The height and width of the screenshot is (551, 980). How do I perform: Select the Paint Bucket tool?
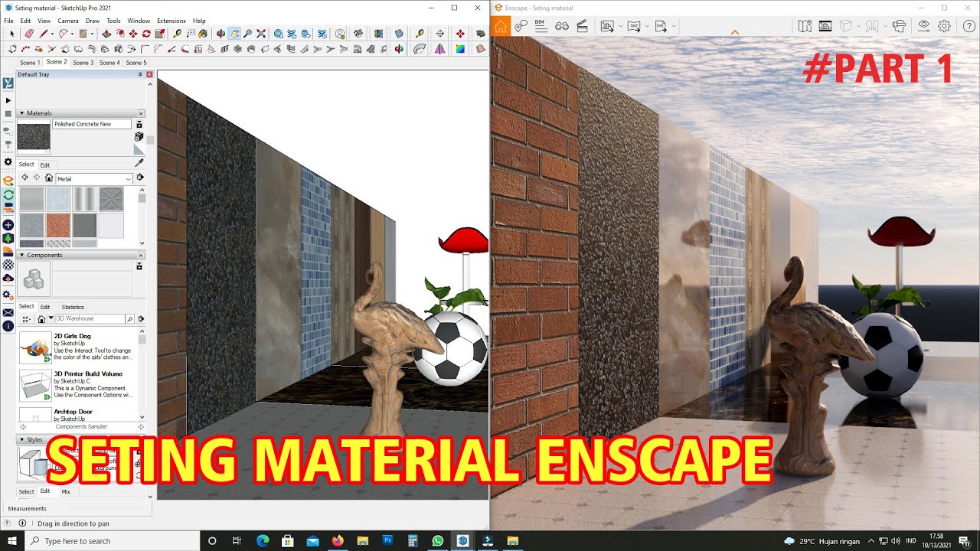tap(203, 34)
